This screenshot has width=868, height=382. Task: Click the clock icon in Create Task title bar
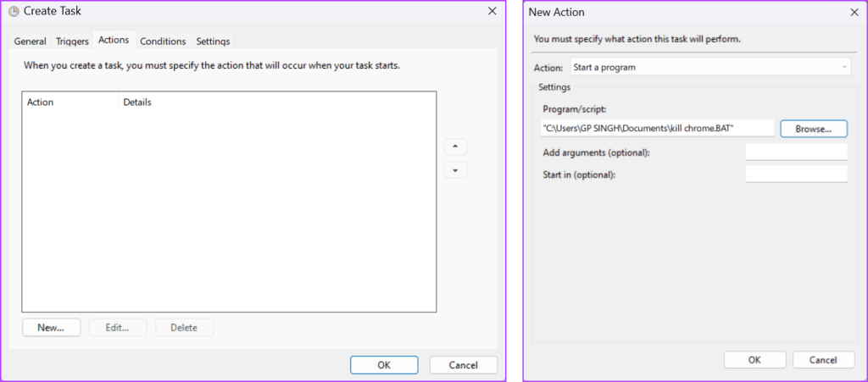(x=14, y=12)
